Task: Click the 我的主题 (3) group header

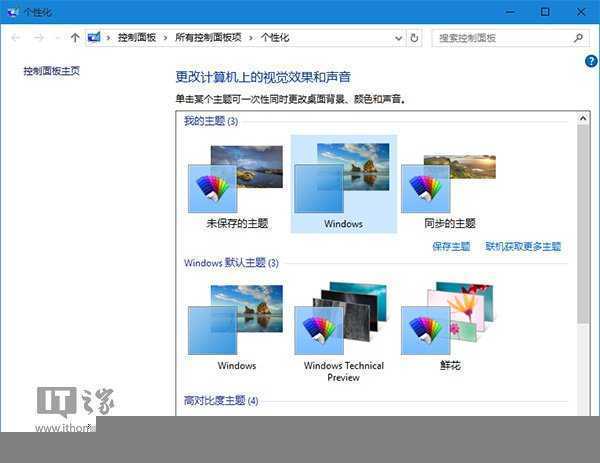Action: (211, 121)
